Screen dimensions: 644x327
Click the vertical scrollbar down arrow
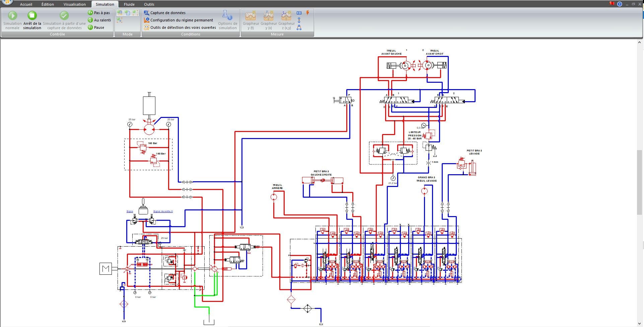640,324
